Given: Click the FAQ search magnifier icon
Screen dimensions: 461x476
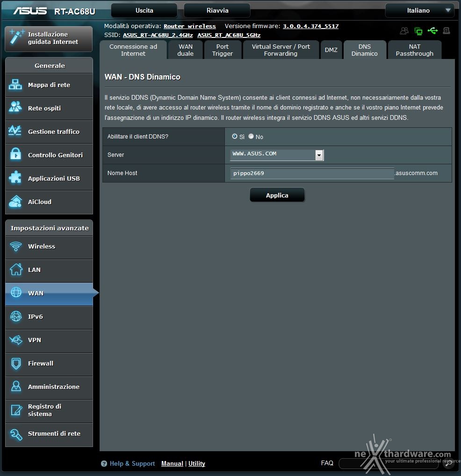Looking at the screenshot, I should click(448, 463).
